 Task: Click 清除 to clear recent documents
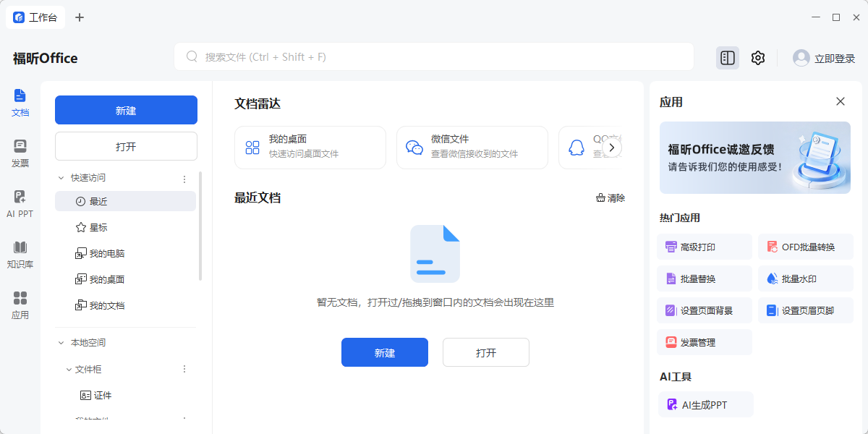point(610,198)
